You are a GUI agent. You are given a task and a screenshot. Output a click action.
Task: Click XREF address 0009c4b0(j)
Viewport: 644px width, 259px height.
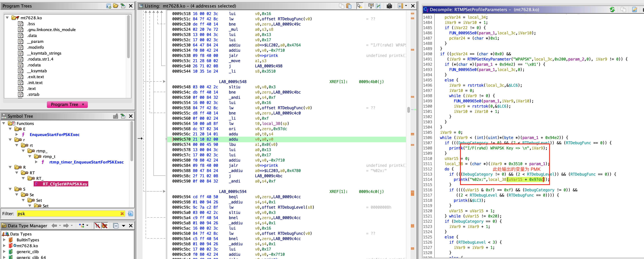pos(371,81)
